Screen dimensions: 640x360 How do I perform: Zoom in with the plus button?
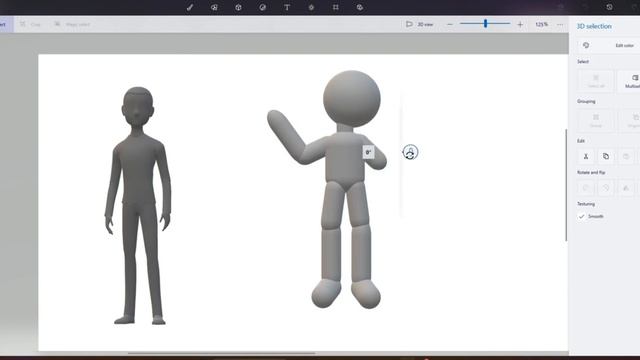coord(520,24)
